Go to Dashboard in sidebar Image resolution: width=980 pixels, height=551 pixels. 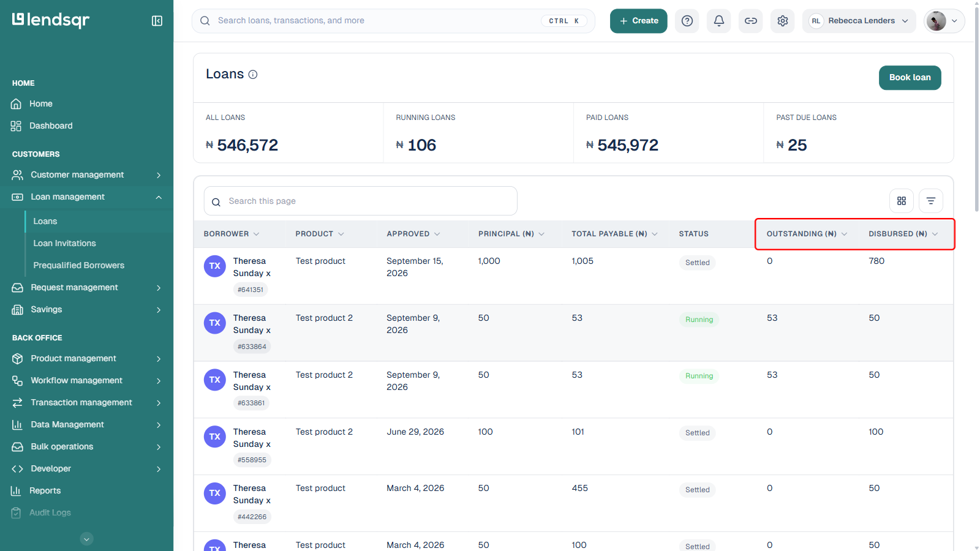click(51, 126)
